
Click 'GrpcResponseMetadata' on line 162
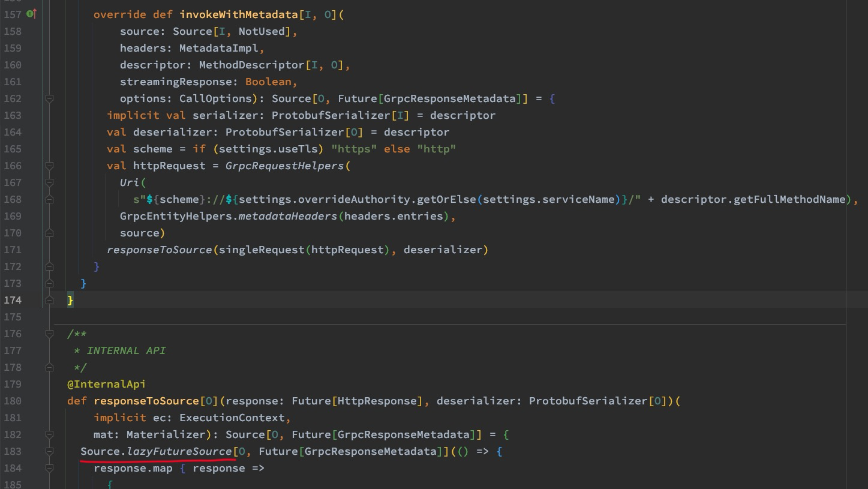point(450,98)
